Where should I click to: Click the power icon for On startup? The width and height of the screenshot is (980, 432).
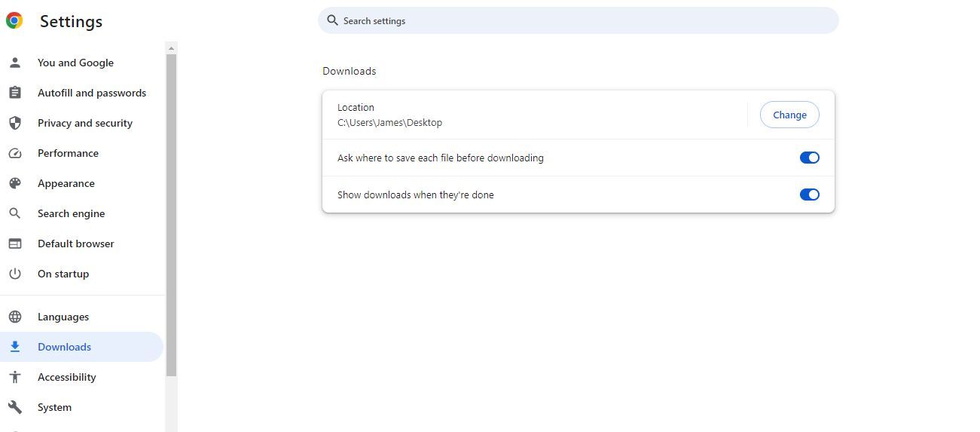tap(15, 274)
